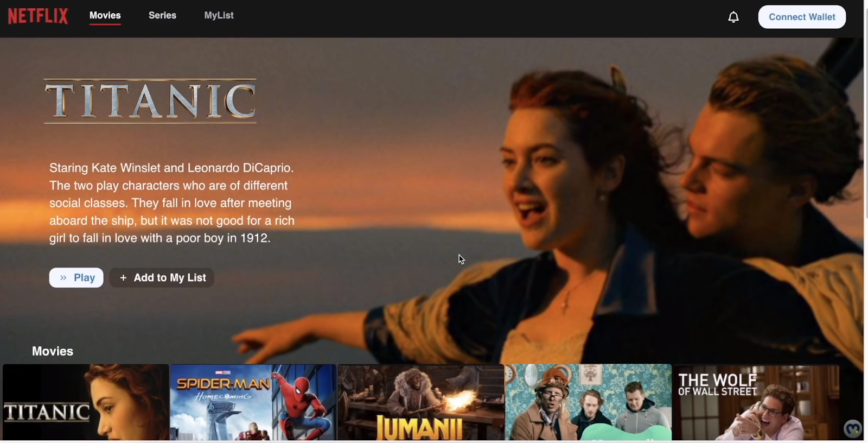This screenshot has height=443, width=868.
Task: Click the Netflix logo
Action: tap(38, 16)
